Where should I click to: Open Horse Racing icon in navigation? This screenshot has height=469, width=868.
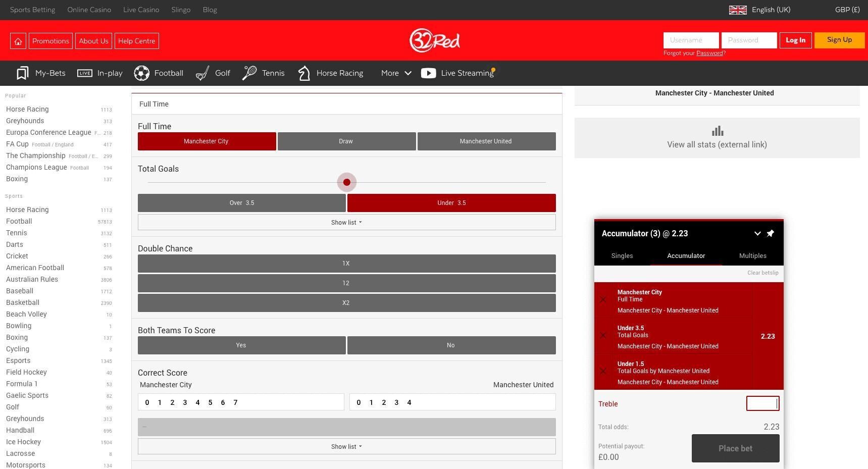[304, 73]
